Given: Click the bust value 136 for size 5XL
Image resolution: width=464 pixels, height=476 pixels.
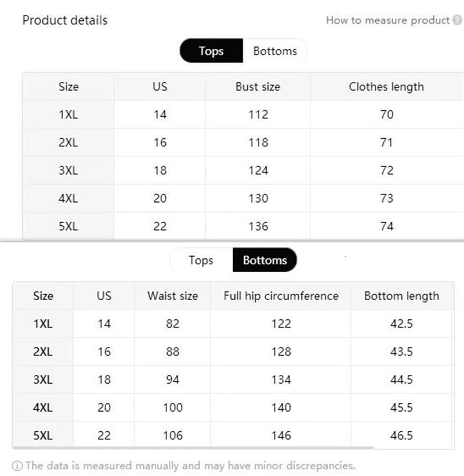Looking at the screenshot, I should 258,226.
